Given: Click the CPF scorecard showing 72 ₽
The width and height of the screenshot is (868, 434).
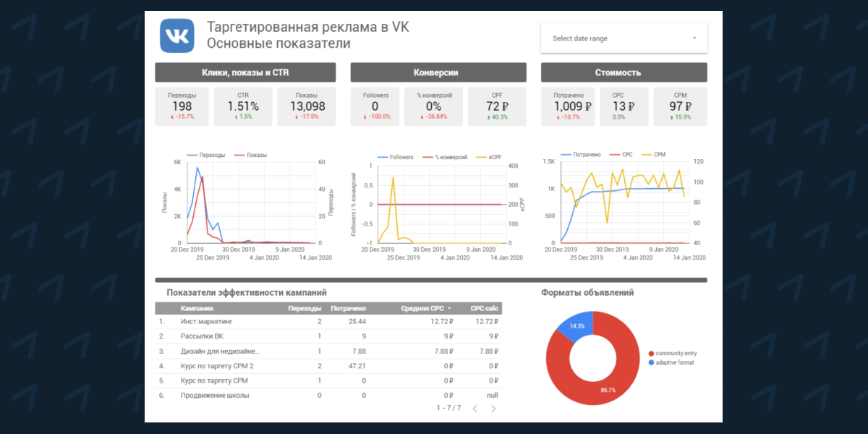Looking at the screenshot, I should 497,106.
